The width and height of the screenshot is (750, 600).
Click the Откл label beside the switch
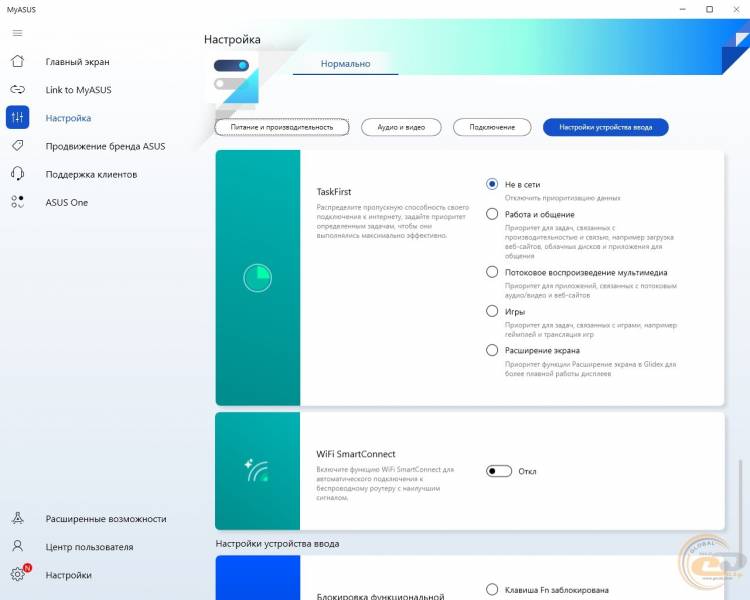527,472
